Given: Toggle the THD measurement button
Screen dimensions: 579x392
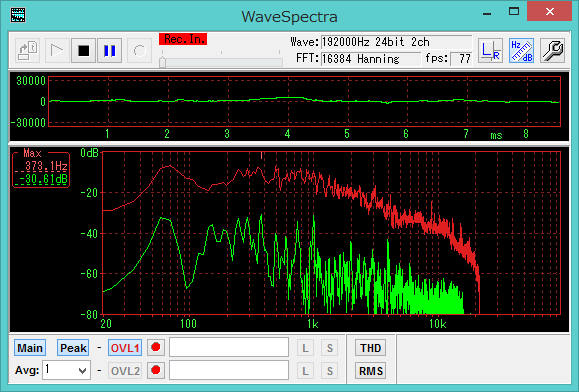Looking at the screenshot, I should pos(370,348).
